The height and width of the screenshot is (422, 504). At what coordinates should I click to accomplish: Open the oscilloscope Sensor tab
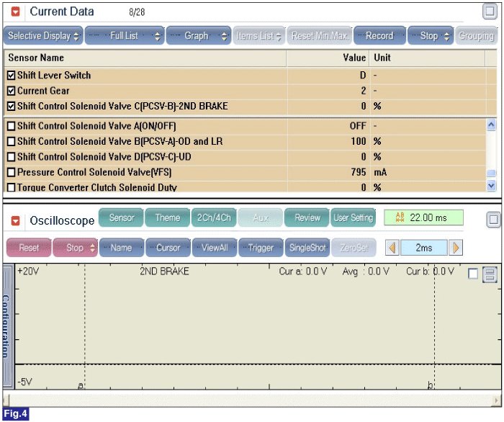121,217
